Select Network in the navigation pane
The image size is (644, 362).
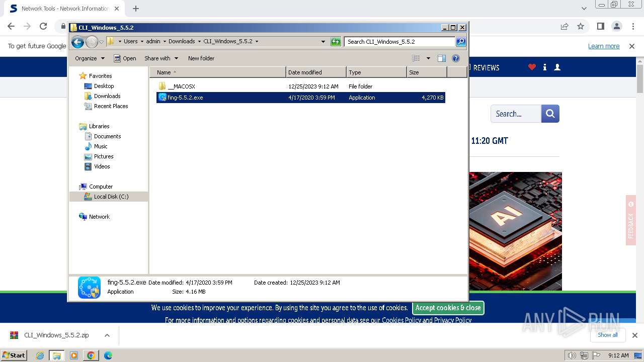(x=99, y=217)
